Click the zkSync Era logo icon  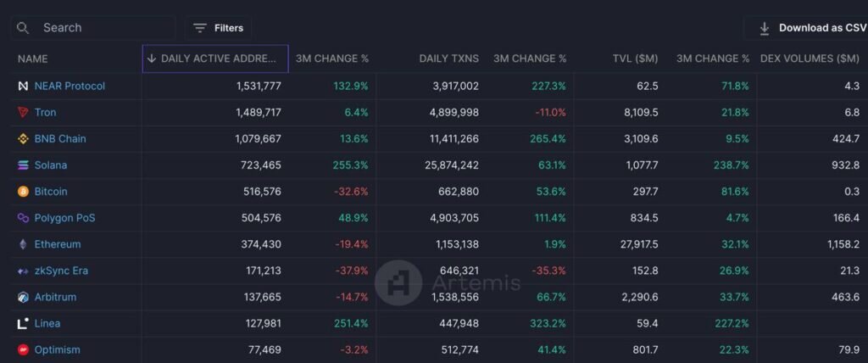tap(23, 271)
